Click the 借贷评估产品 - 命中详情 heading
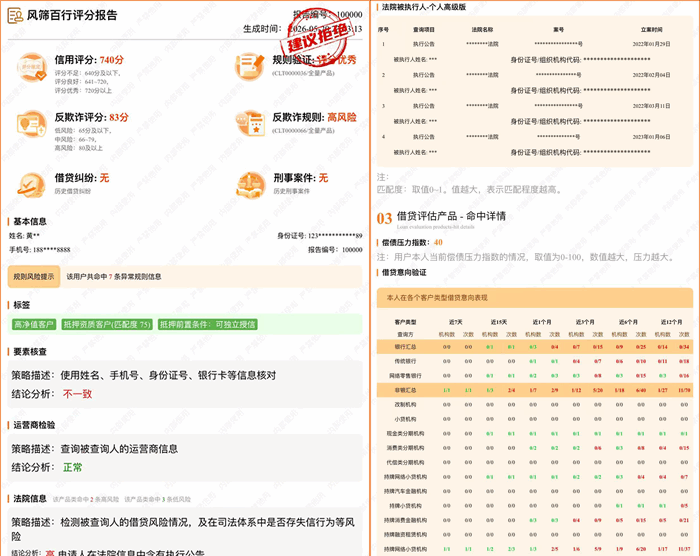Viewport: 700px width, 556px height. [x=451, y=216]
